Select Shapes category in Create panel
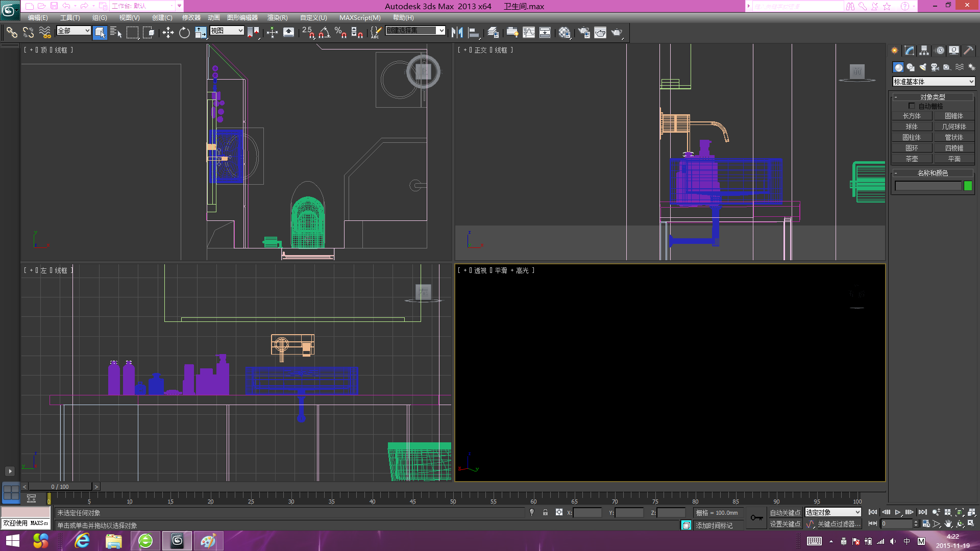Viewport: 980px width, 551px height. 911,67
